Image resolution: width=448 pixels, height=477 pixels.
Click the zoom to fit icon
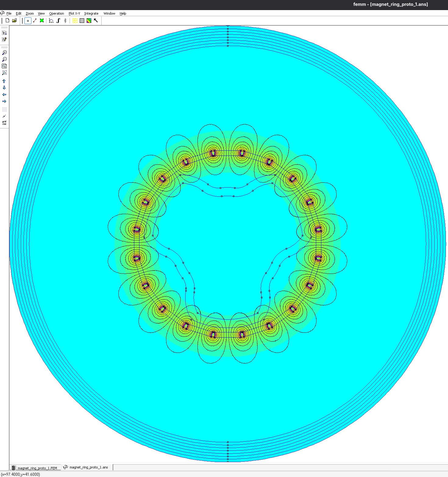4,66
